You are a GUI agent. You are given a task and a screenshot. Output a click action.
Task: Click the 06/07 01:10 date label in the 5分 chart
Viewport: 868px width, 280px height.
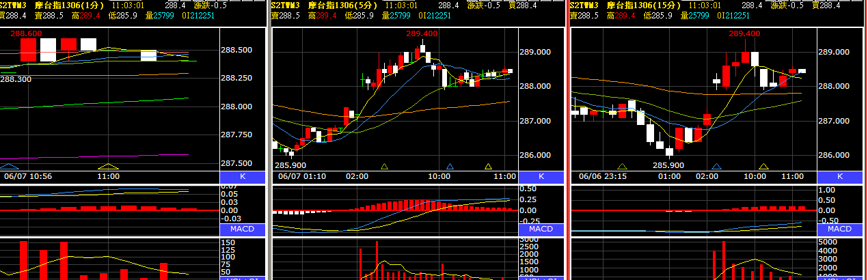click(x=302, y=177)
